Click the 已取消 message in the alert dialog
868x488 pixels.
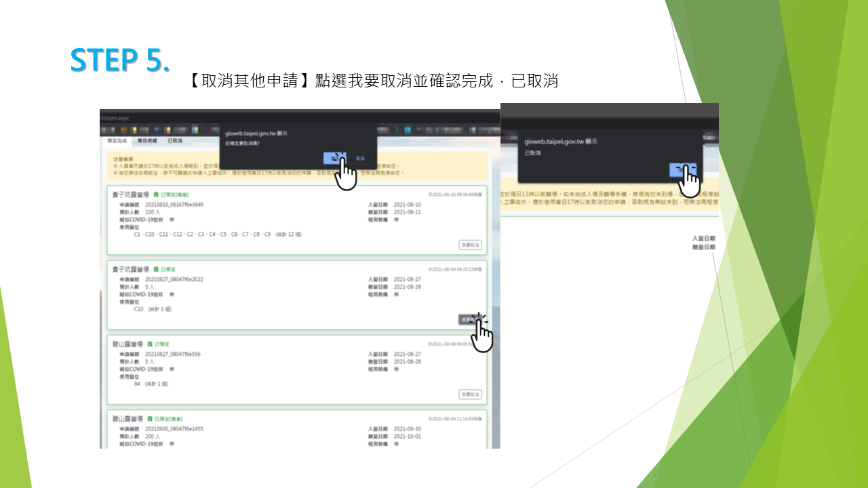tap(534, 153)
